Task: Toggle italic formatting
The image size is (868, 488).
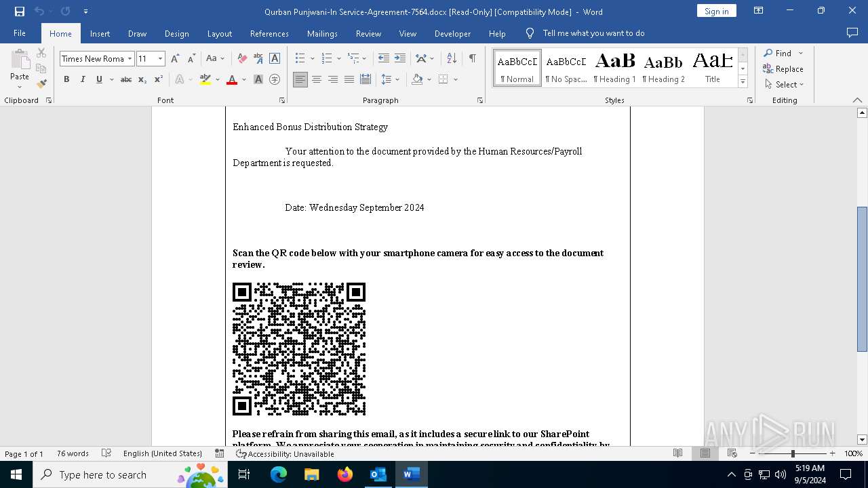Action: click(83, 79)
